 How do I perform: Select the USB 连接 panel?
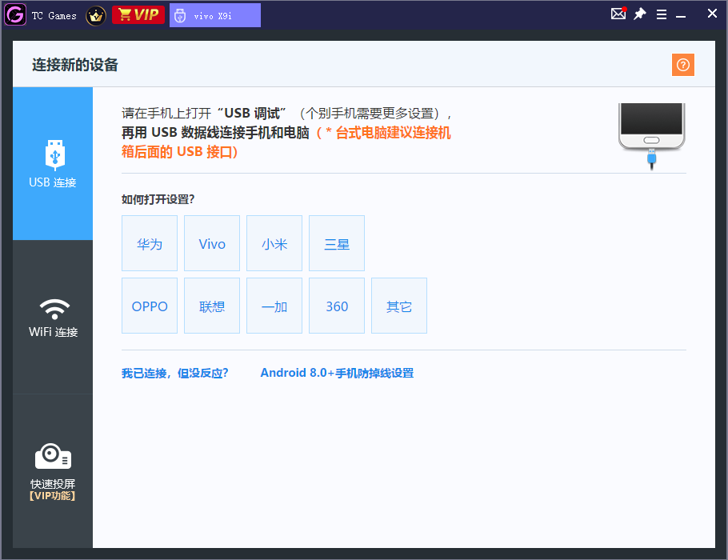click(53, 164)
